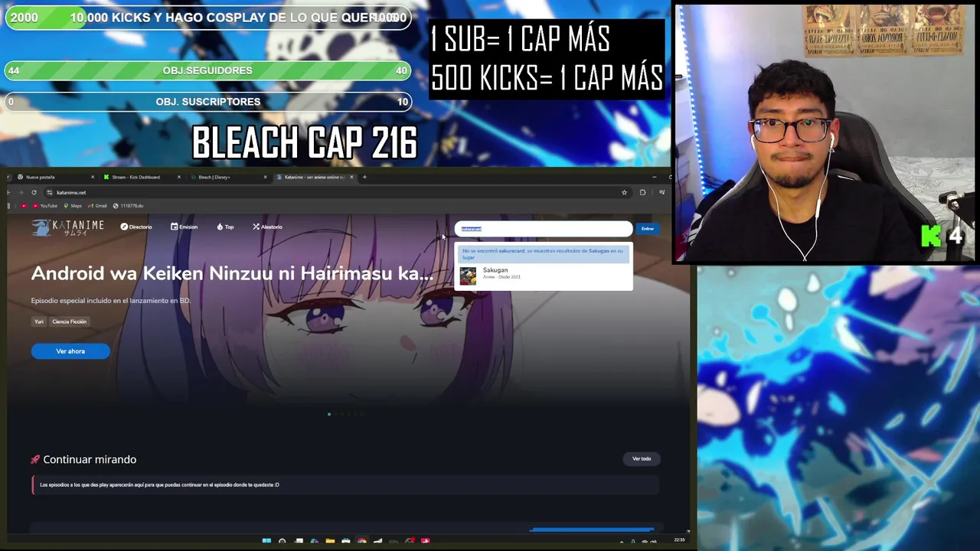Open the Top anime menu item
This screenshot has height=551, width=980.
pyautogui.click(x=225, y=227)
